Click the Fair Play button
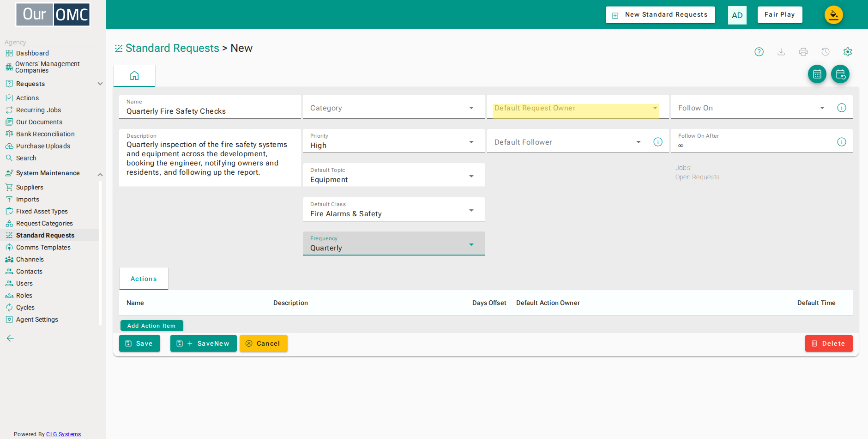868x439 pixels. [x=780, y=15]
